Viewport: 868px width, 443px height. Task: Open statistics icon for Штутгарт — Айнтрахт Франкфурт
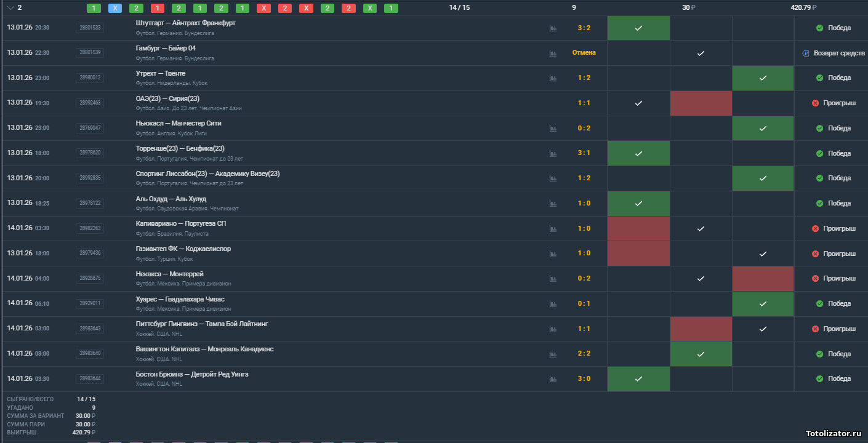[553, 28]
